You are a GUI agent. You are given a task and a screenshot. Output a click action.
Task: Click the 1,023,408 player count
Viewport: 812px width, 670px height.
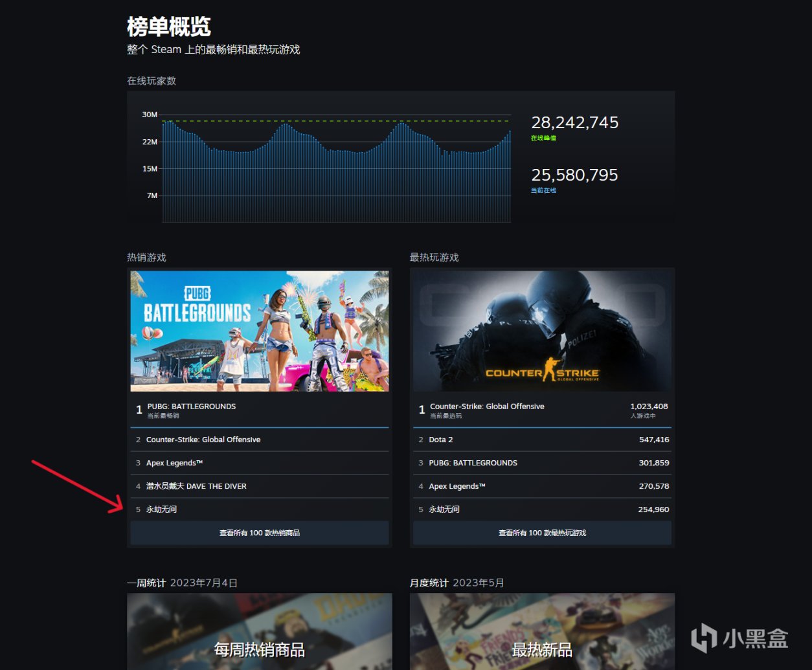[x=649, y=407]
